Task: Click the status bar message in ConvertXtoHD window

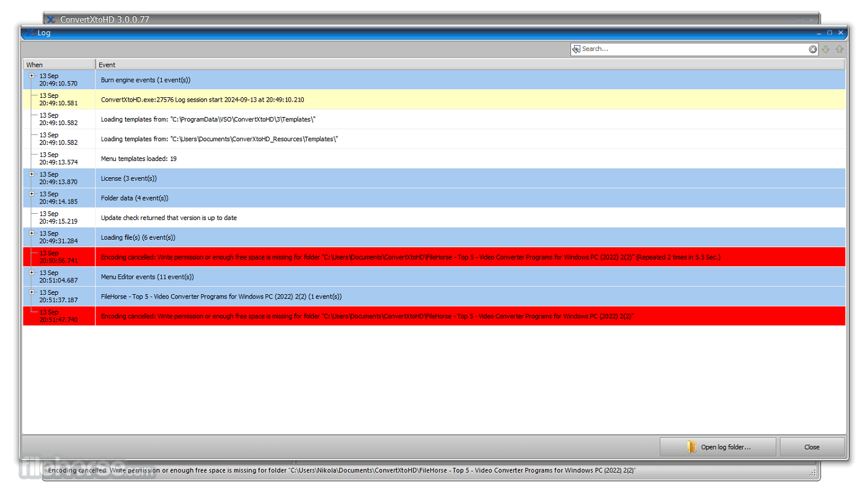Action: (342, 470)
